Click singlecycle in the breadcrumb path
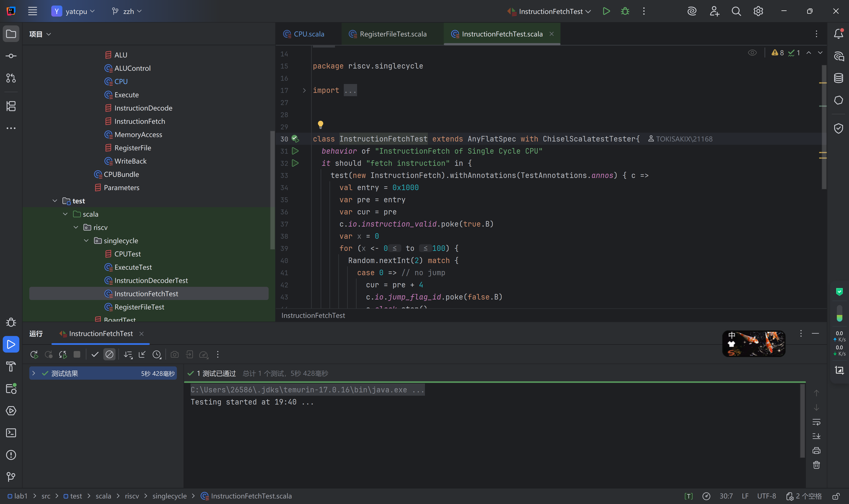 point(169,496)
